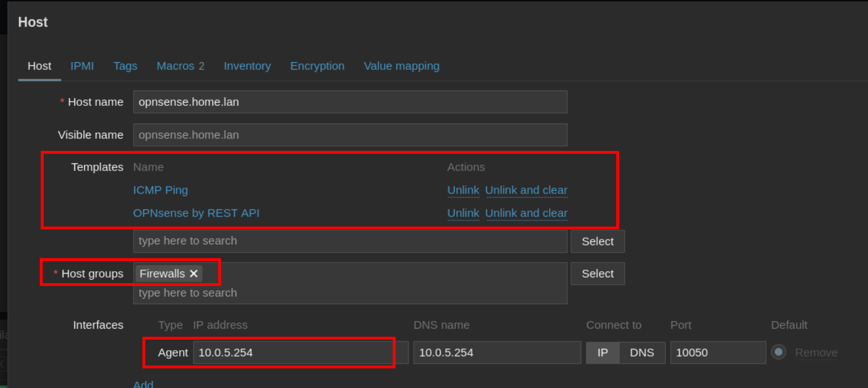The image size is (868, 388).
Task: Open OPNsense by REST API template link
Action: (196, 213)
